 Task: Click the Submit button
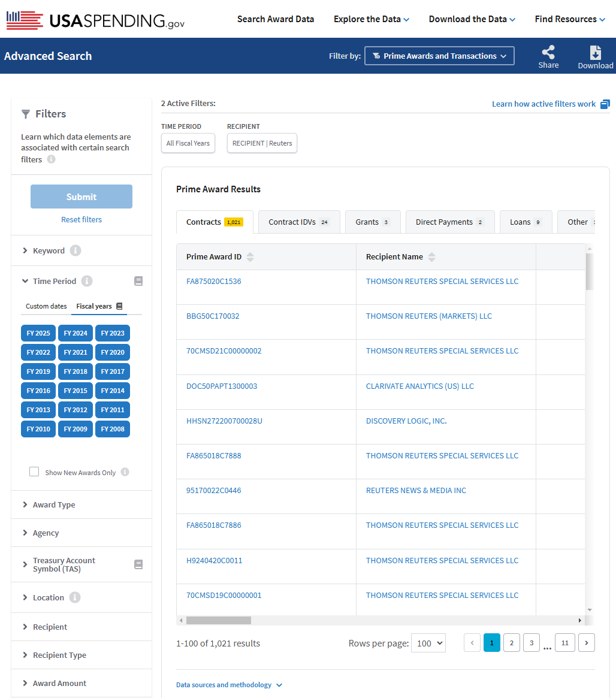[81, 197]
